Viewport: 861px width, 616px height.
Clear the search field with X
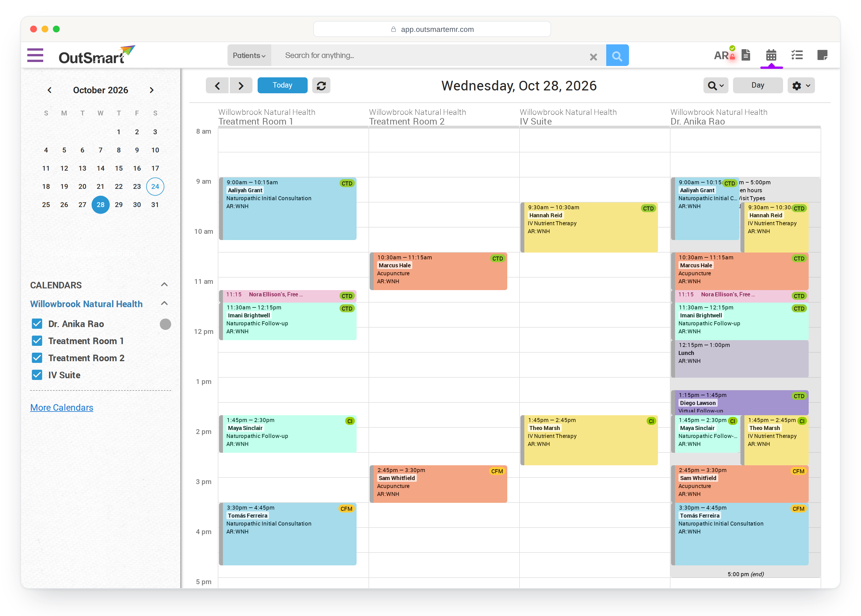[x=593, y=57]
